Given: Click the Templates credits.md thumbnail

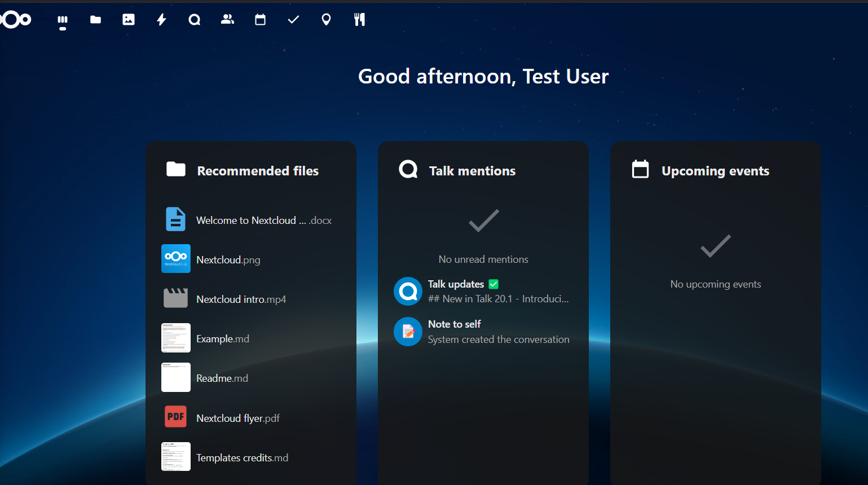Looking at the screenshot, I should pyautogui.click(x=176, y=456).
